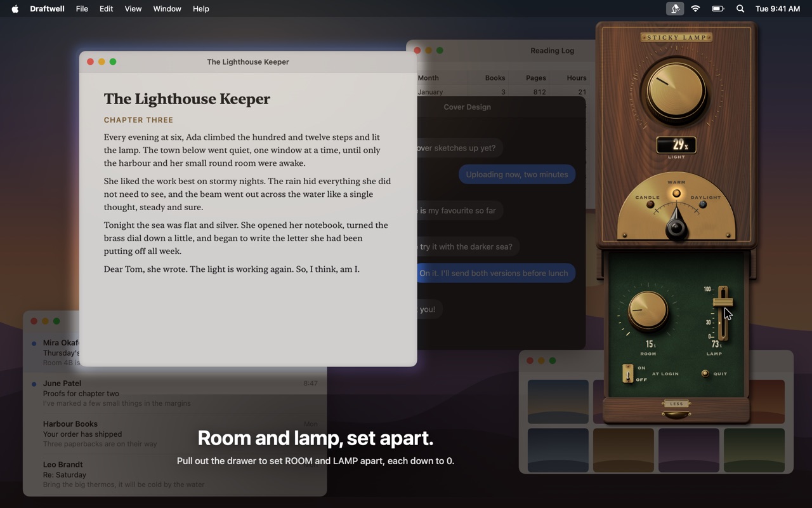The image size is (812, 508).
Task: Click the 'Dear Tom, she wrote' paragraph
Action: (x=232, y=269)
